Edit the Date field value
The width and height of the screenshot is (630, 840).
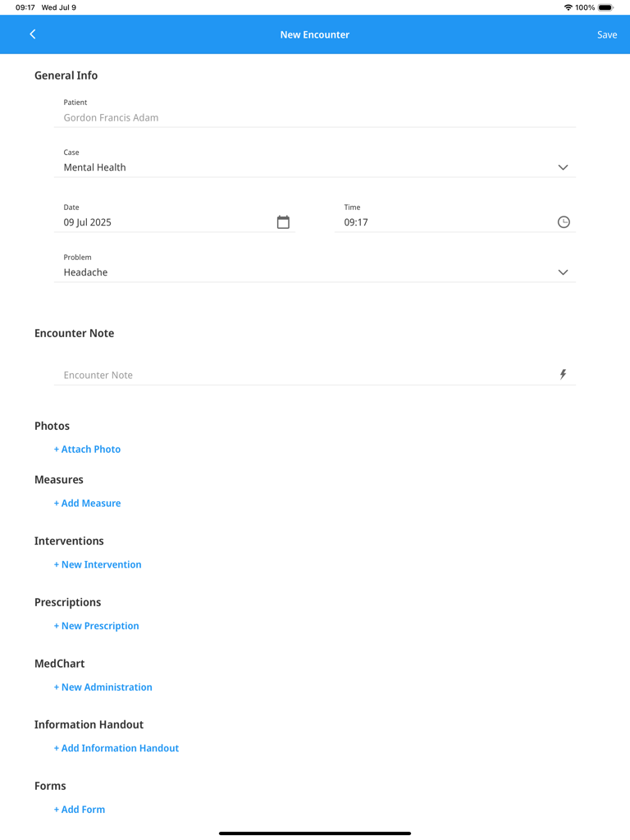point(164,222)
